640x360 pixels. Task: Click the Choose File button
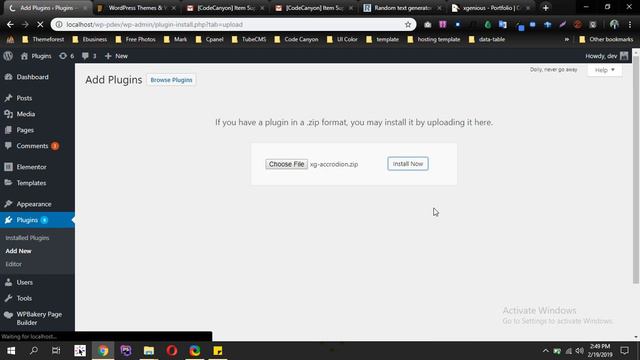[287, 164]
